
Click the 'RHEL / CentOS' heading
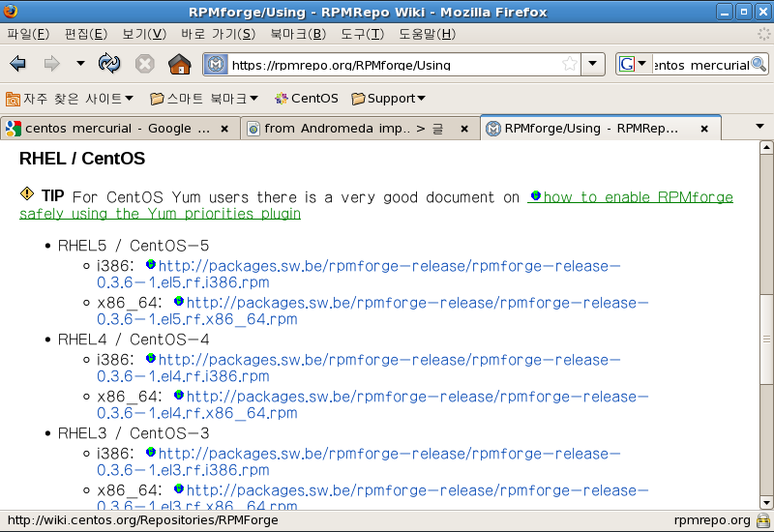82,159
